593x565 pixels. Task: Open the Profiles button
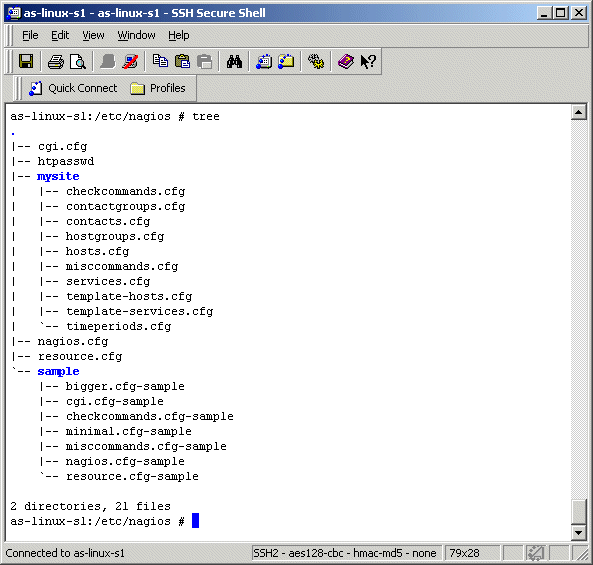point(158,88)
